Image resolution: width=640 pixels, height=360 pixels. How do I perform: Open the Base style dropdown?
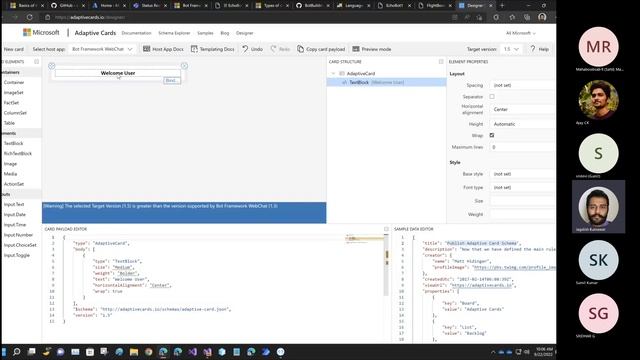522,174
